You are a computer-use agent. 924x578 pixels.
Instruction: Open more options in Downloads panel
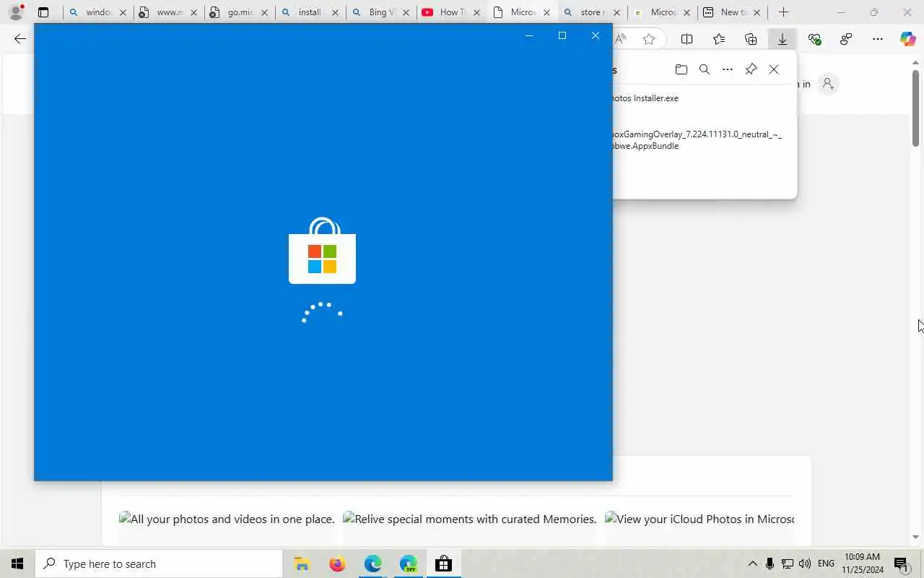point(728,69)
